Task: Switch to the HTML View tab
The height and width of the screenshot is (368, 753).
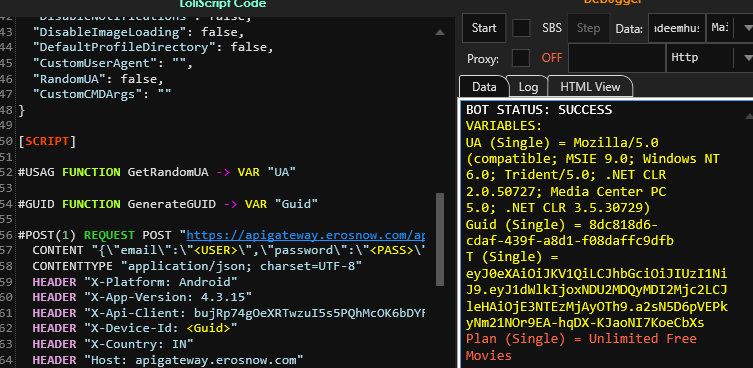Action: (590, 87)
